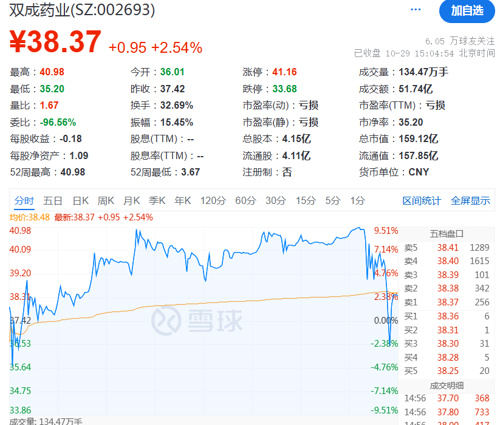Add stock with 加自选 button

click(x=467, y=11)
